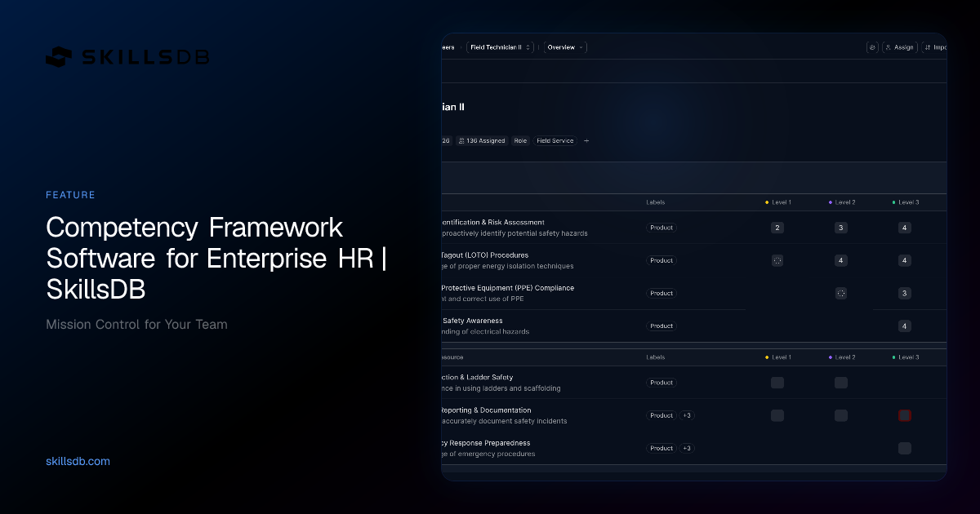Click dotted-circle Level 1 cell for LOTO Procedures
The image size is (980, 514).
click(x=777, y=260)
